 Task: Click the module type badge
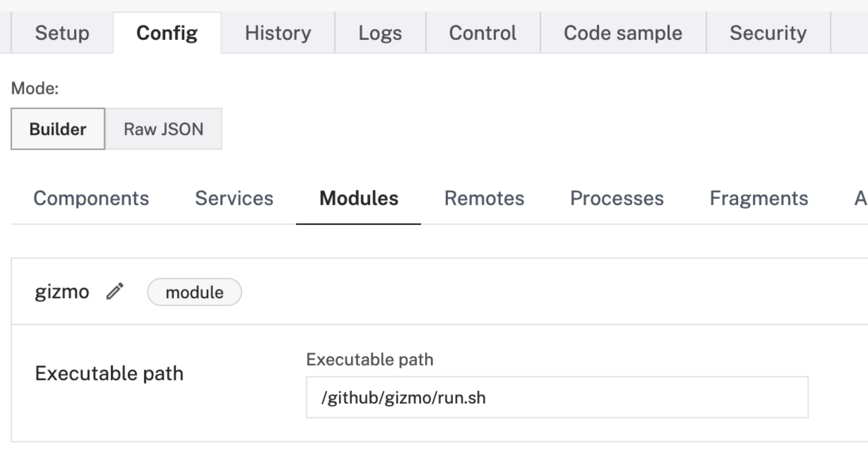coord(194,292)
